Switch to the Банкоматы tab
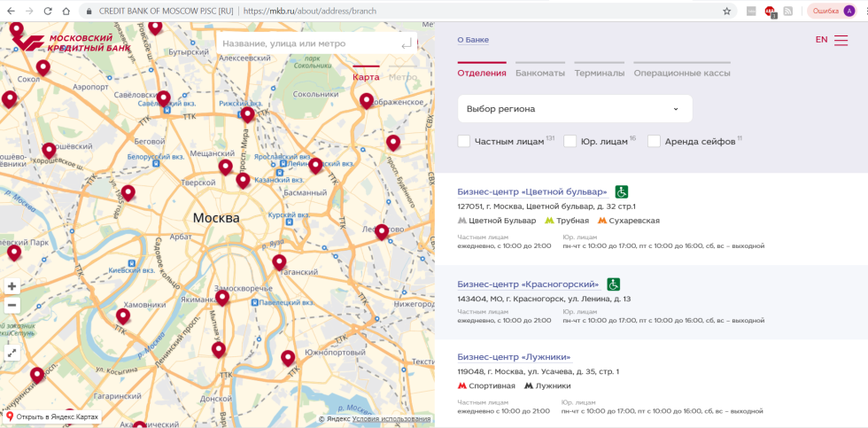The image size is (868, 428). pyautogui.click(x=539, y=73)
